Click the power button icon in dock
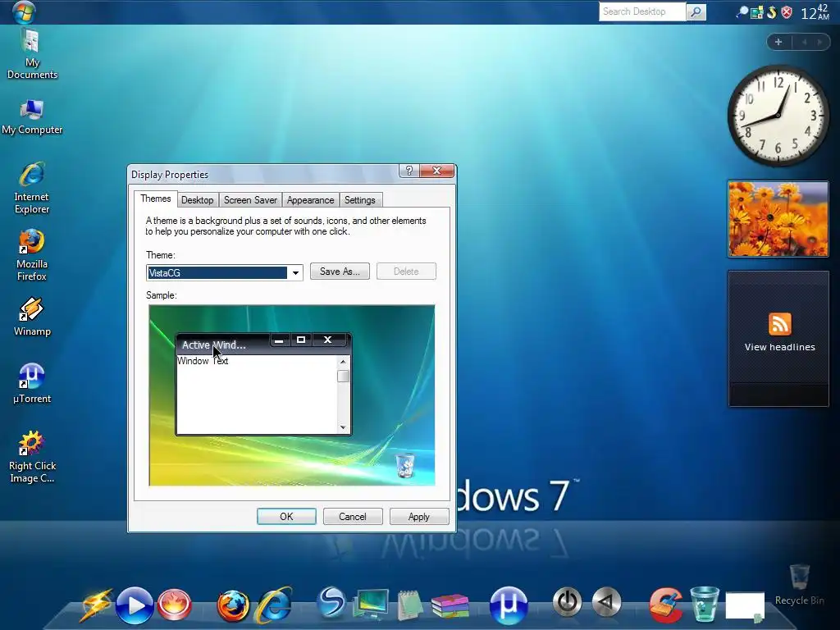This screenshot has height=630, width=840. coord(568,602)
